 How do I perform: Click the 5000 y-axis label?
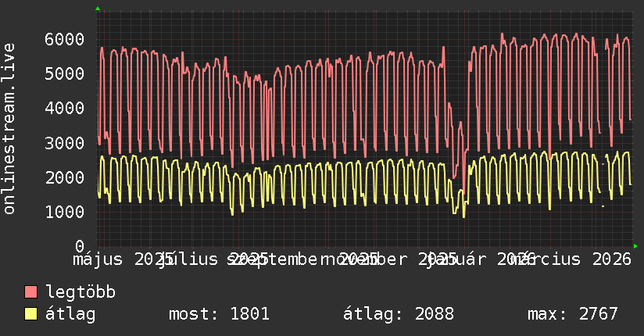pyautogui.click(x=65, y=74)
